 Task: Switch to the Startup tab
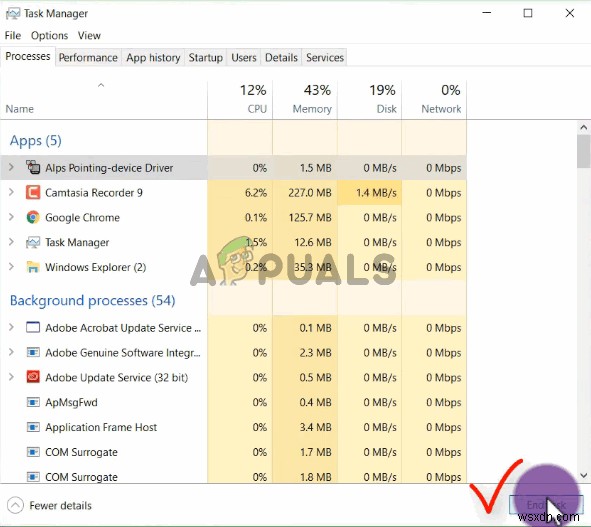(x=205, y=58)
